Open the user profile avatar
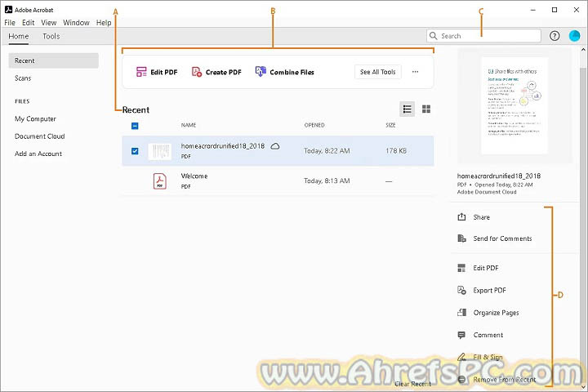 [574, 36]
